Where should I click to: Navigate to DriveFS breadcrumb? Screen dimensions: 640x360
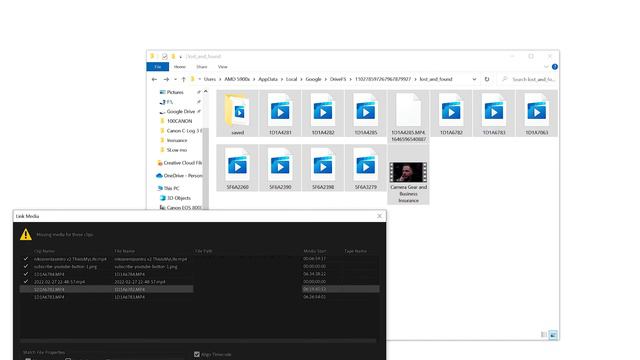pyautogui.click(x=338, y=79)
